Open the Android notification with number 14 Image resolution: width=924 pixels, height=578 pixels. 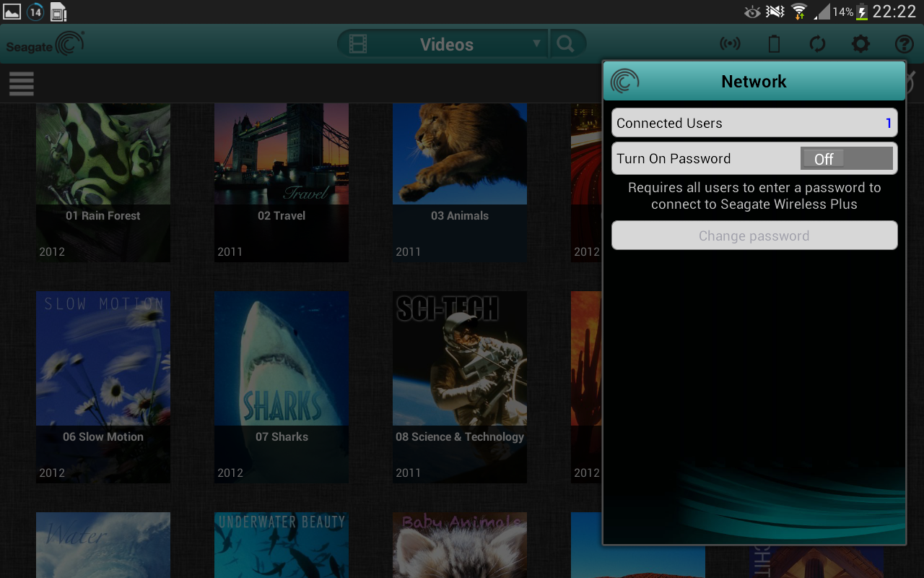(x=35, y=12)
